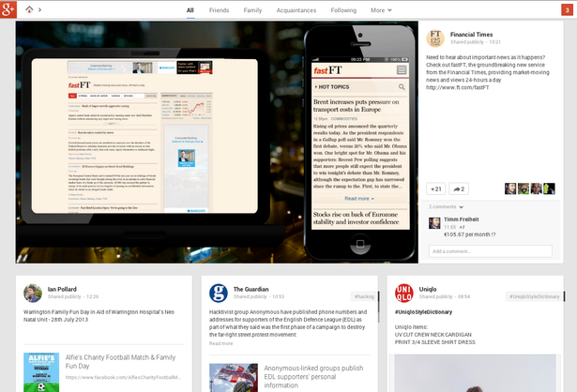Screen dimensions: 577x392
Task: Open Timm Freiheit's profile name
Action: pos(461,219)
